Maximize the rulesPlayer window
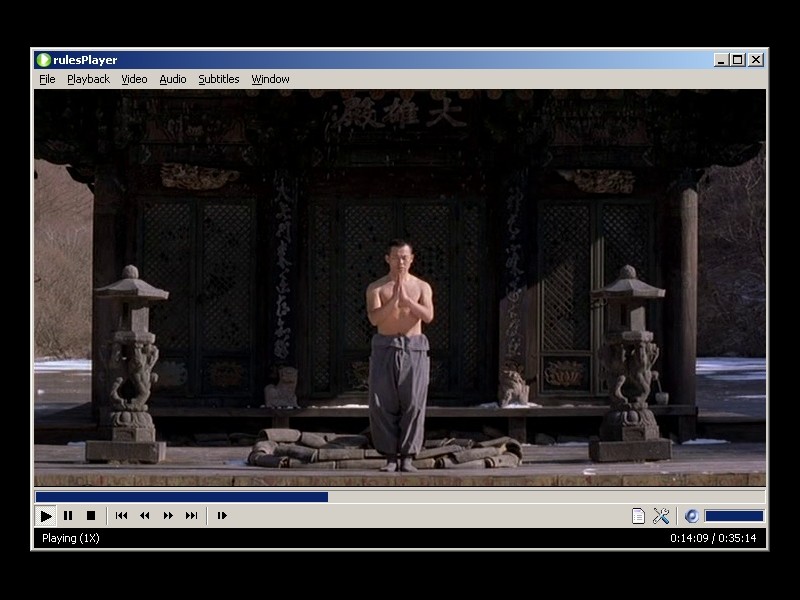The width and height of the screenshot is (800, 600). 738,60
